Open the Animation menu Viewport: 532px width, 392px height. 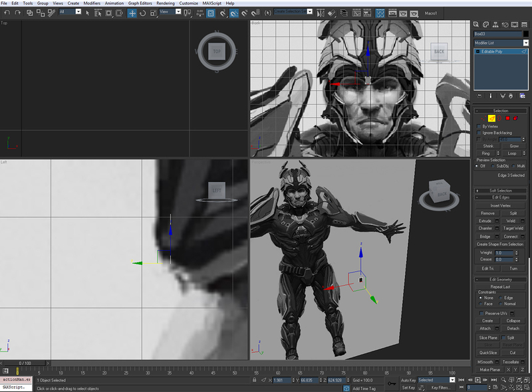pos(114,3)
